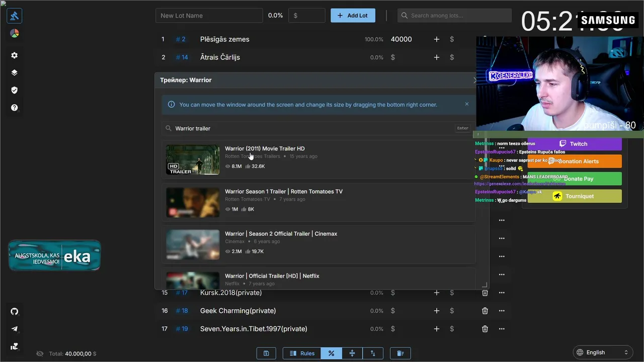The image size is (644, 362).
Task: Open more options for Geek Charming(private)
Action: [502, 311]
